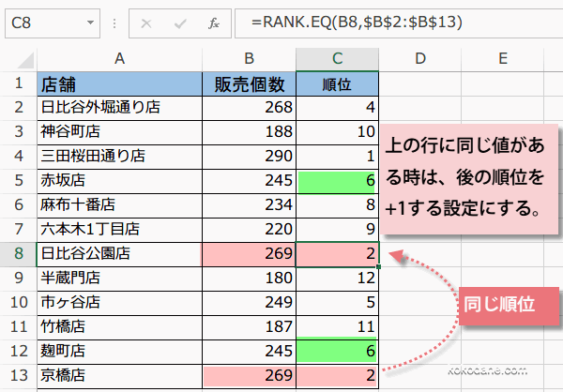Screen dimensions: 563x392
Task: Click sales value 245 in 赤坂店 row
Action: coord(250,181)
